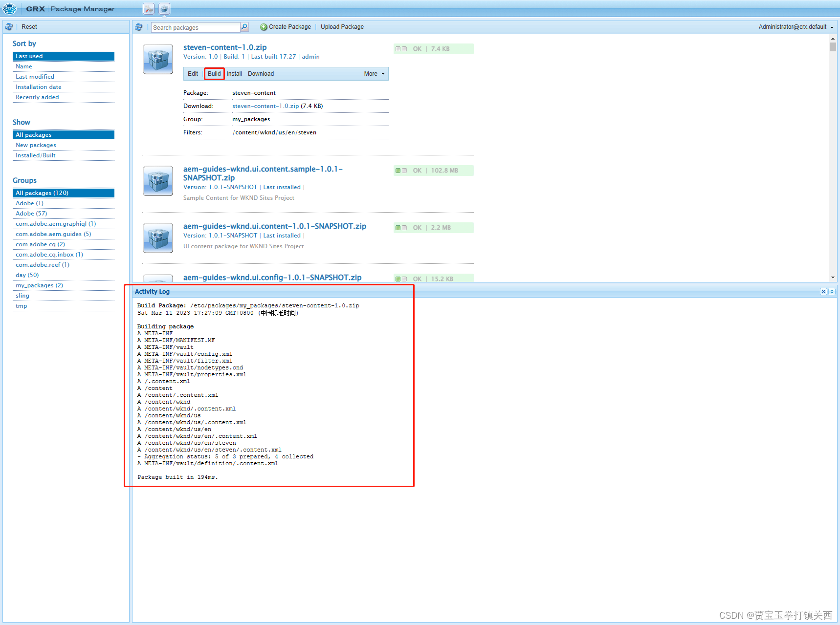Download steven-content-1.0.zip via its link
The image size is (840, 625).
coord(265,106)
